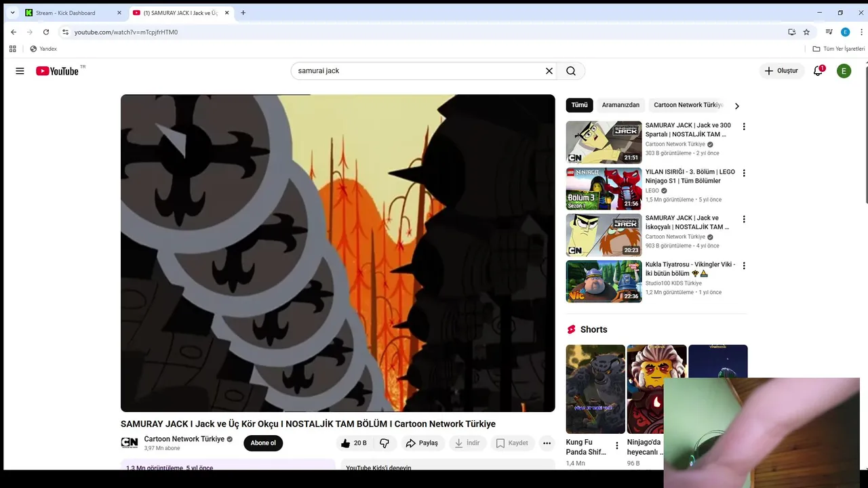Viewport: 868px width, 488px height.
Task: Open options for Kung Fu Panda short
Action: 617,446
